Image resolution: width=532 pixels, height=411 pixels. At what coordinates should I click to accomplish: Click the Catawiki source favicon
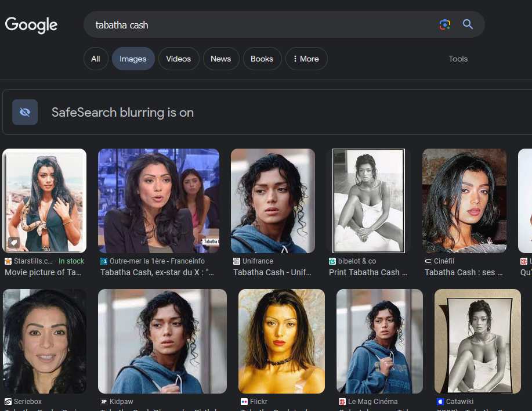click(440, 402)
